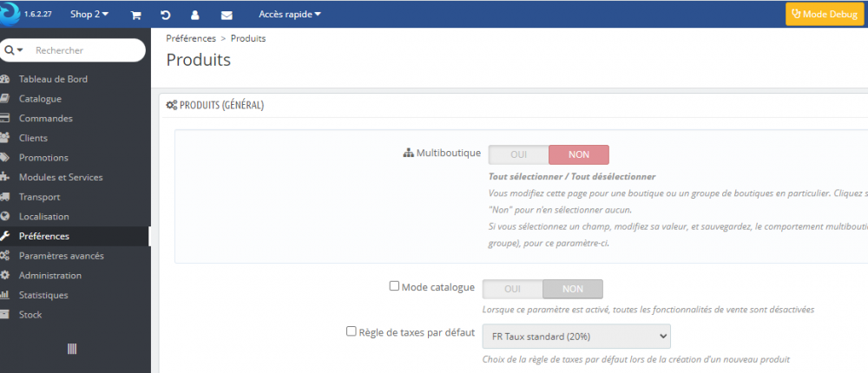Click Tout sélectionner / Tout désélectionner text

pyautogui.click(x=572, y=177)
